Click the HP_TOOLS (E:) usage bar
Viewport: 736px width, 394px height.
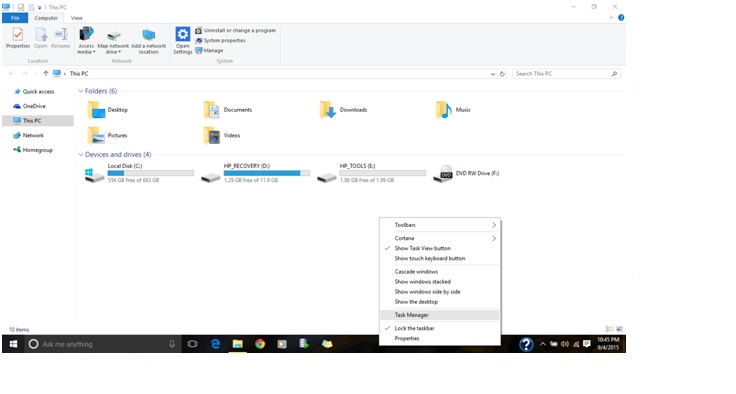[x=383, y=173]
